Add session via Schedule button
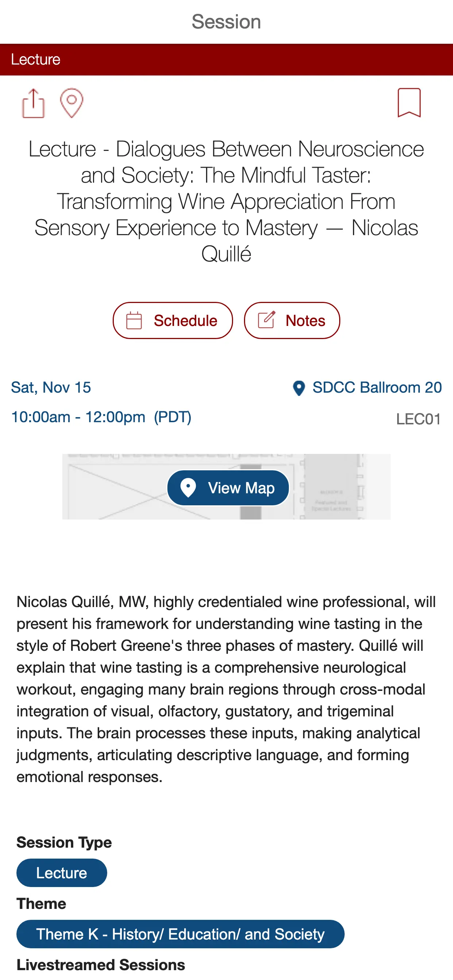453x980 pixels. [x=173, y=320]
